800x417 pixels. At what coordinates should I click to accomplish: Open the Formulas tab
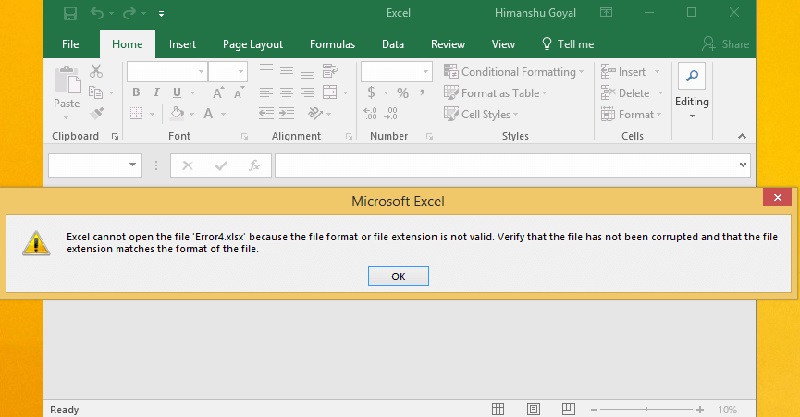point(332,44)
